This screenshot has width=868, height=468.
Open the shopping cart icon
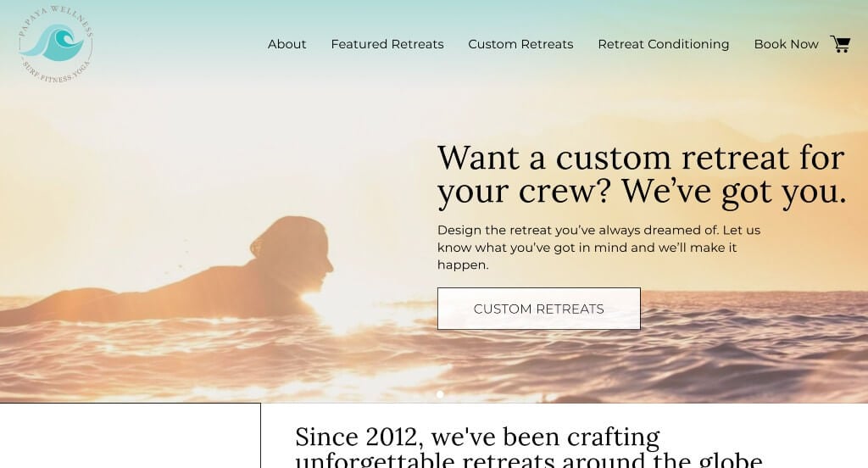(840, 44)
